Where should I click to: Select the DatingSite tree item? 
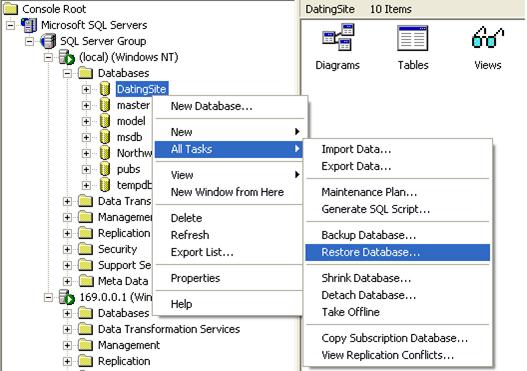(x=141, y=89)
